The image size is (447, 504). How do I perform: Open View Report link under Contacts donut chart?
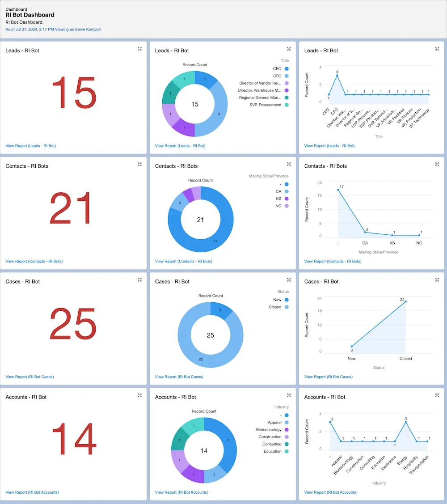tap(183, 261)
